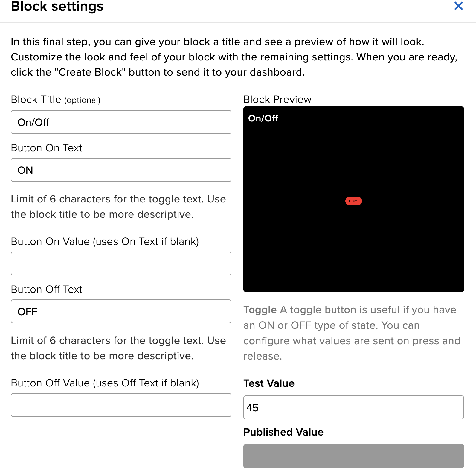Click inside the Block Title input field

[x=121, y=122]
